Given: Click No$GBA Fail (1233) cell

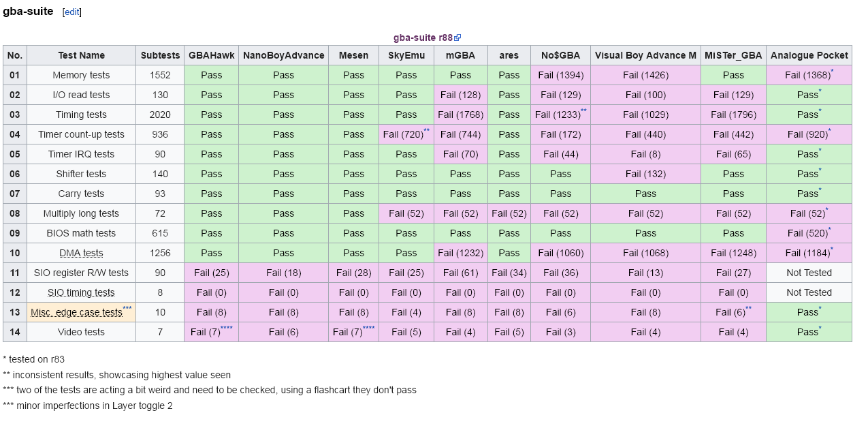Looking at the screenshot, I should (x=560, y=114).
